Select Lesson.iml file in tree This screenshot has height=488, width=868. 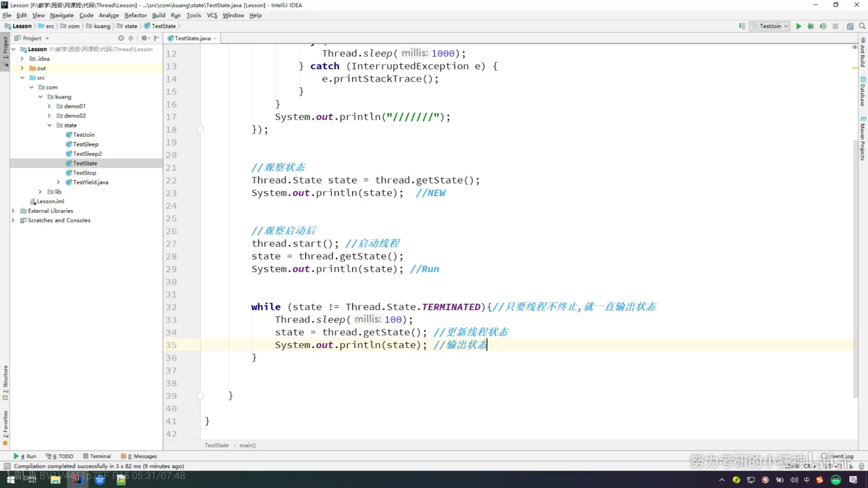50,201
